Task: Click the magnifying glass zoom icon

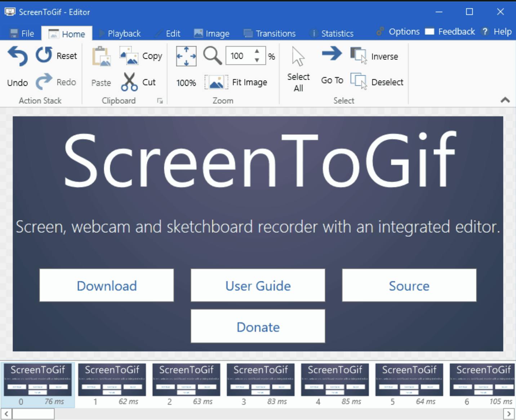Action: pyautogui.click(x=212, y=56)
